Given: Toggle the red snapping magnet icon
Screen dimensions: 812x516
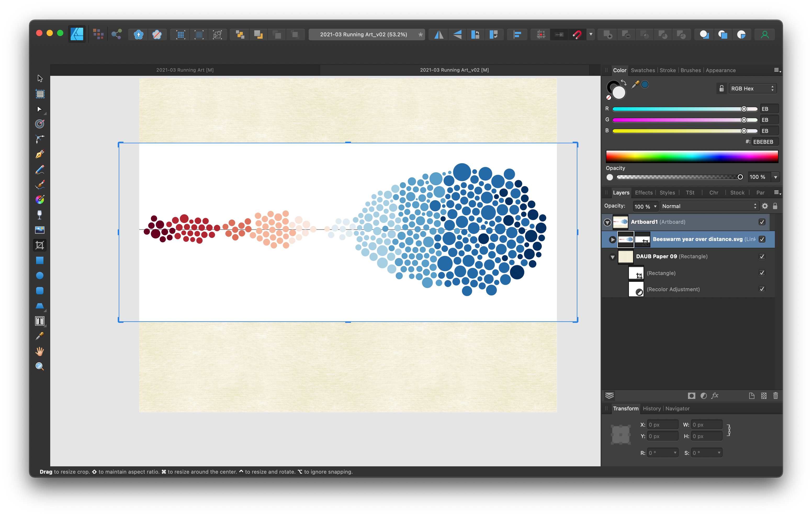Looking at the screenshot, I should pos(577,35).
